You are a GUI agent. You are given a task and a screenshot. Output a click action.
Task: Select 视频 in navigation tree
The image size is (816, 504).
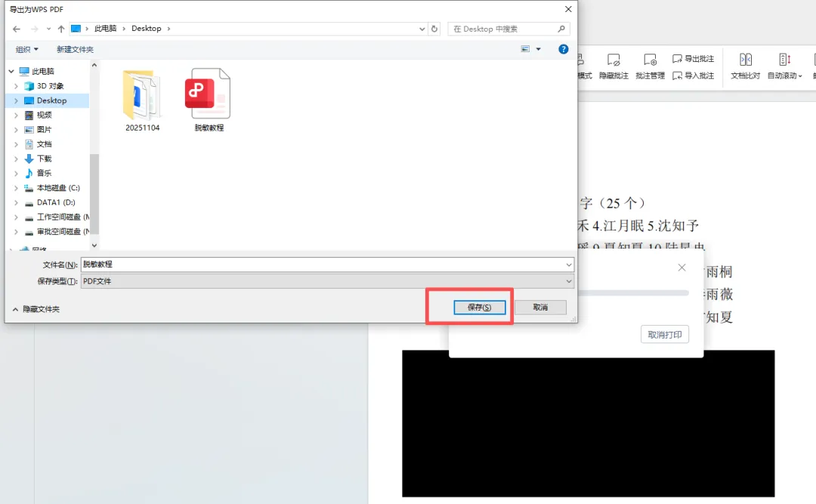tap(45, 115)
